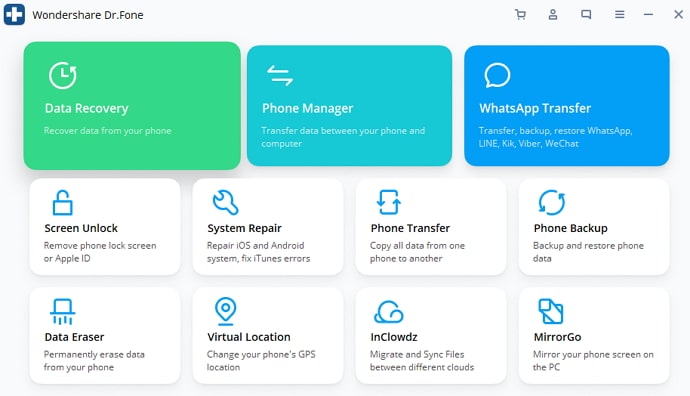This screenshot has height=396, width=690.
Task: Open the feedback message icon
Action: pyautogui.click(x=586, y=15)
